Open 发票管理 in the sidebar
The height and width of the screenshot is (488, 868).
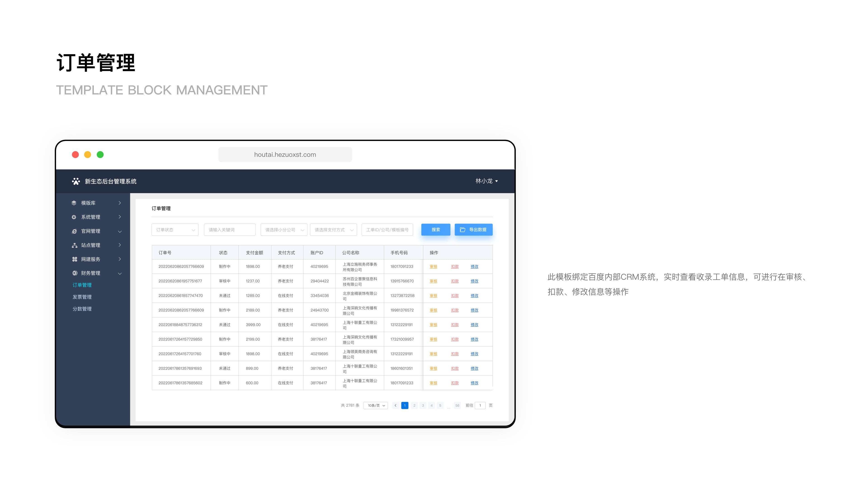(82, 297)
